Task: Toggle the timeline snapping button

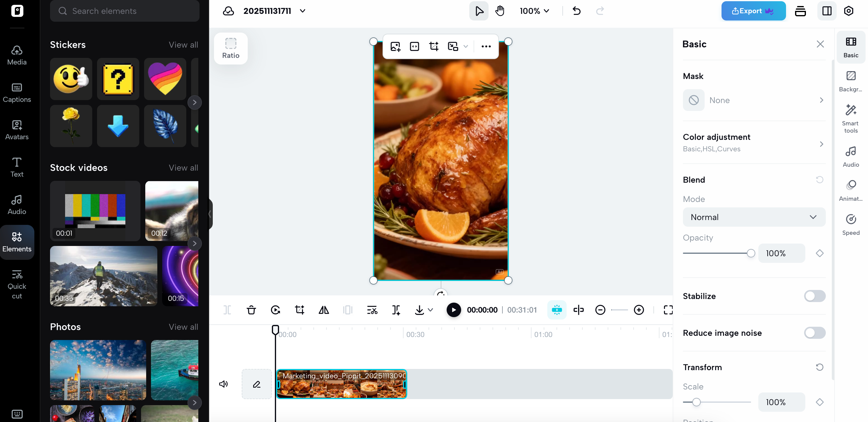Action: [x=557, y=310]
